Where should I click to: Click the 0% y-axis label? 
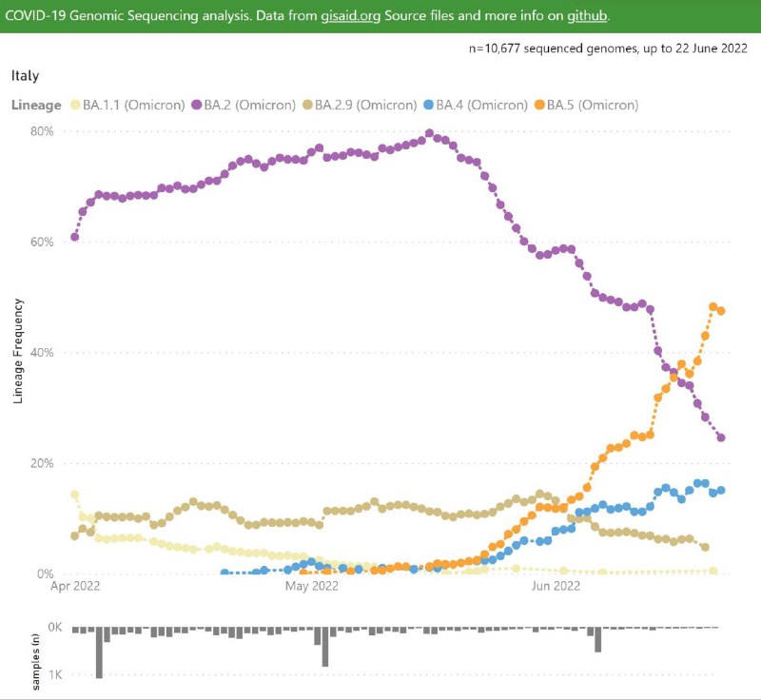click(45, 574)
